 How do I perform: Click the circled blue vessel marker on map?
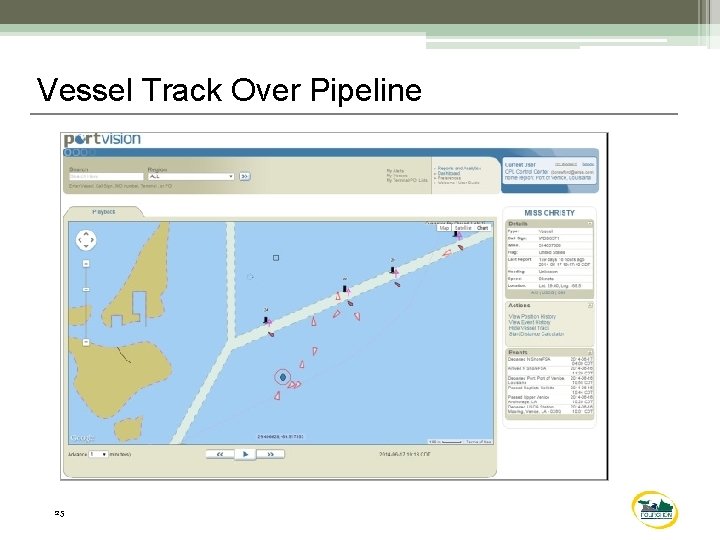[x=283, y=377]
